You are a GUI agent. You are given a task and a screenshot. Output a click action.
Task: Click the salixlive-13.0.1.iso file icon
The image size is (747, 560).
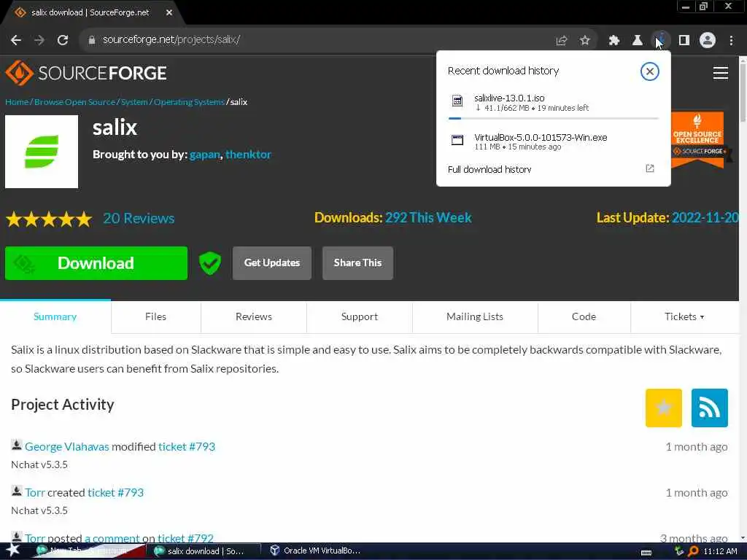coord(457,101)
